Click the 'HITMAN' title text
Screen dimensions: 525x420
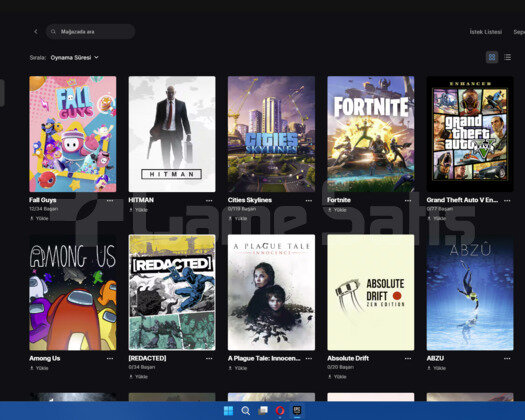coord(141,200)
